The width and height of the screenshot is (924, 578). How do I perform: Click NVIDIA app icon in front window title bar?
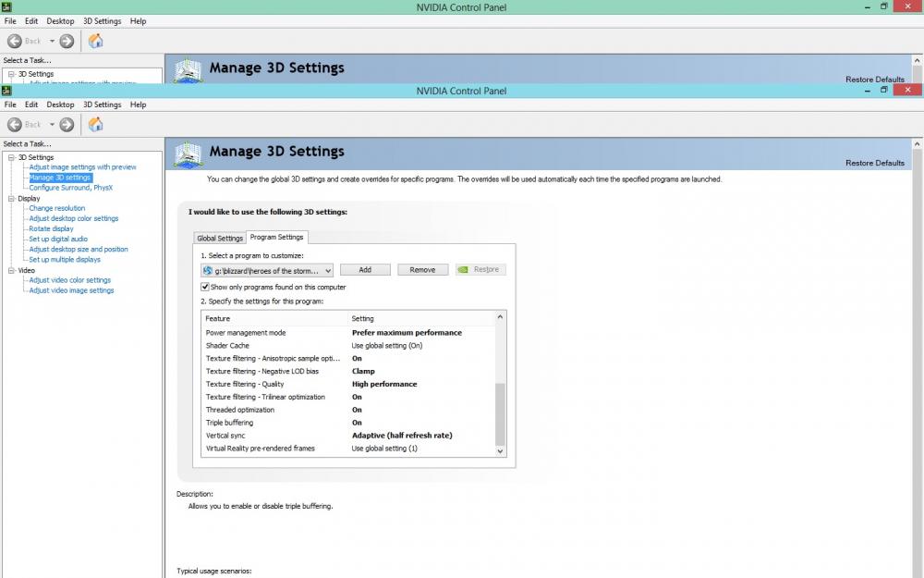pos(6,91)
